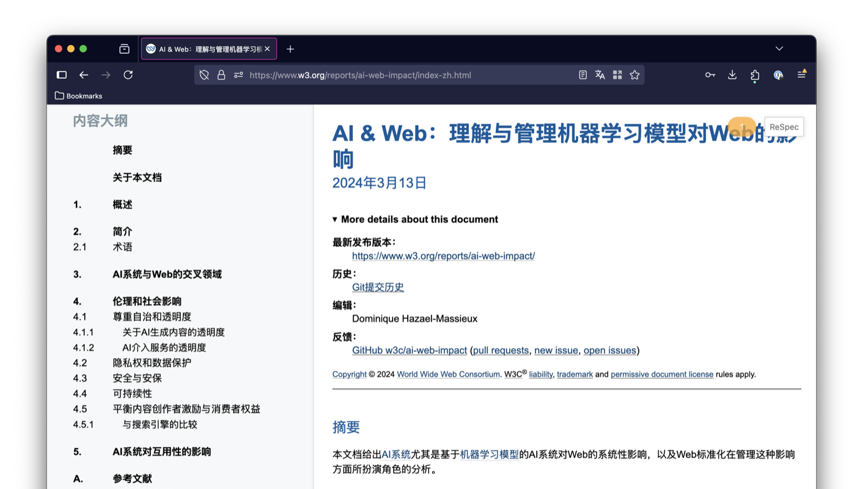868x489 pixels.
Task: Open the extensions puzzle-piece icon
Action: coord(754,75)
